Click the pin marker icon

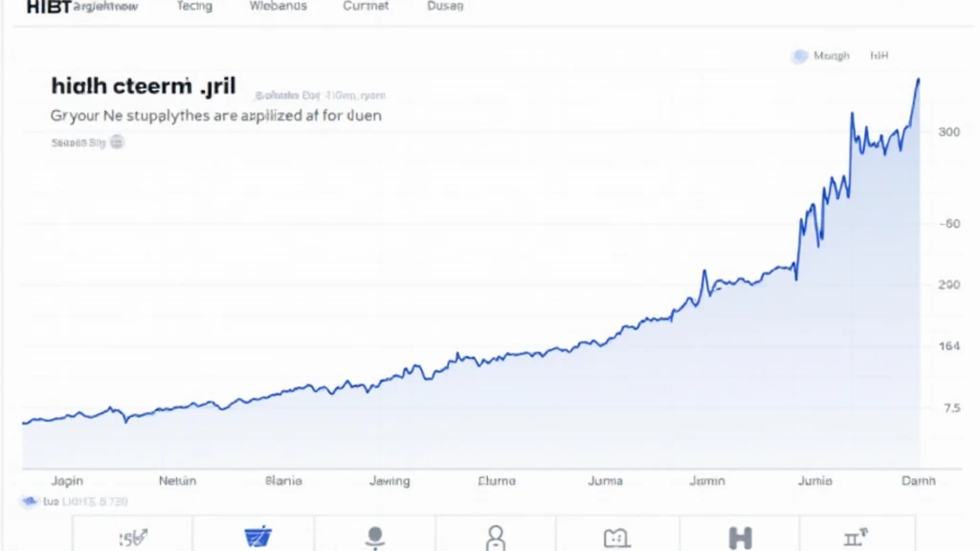click(375, 538)
